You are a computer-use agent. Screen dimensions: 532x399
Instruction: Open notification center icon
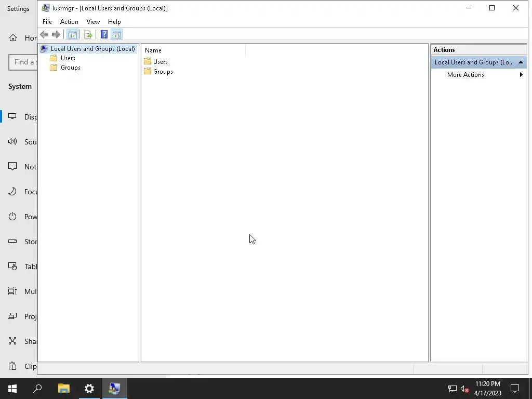click(515, 389)
